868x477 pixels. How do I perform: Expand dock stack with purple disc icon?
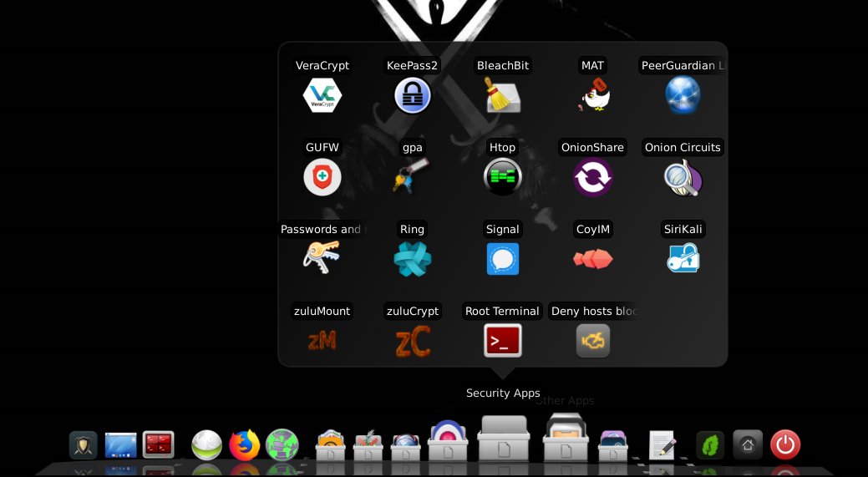[613, 446]
